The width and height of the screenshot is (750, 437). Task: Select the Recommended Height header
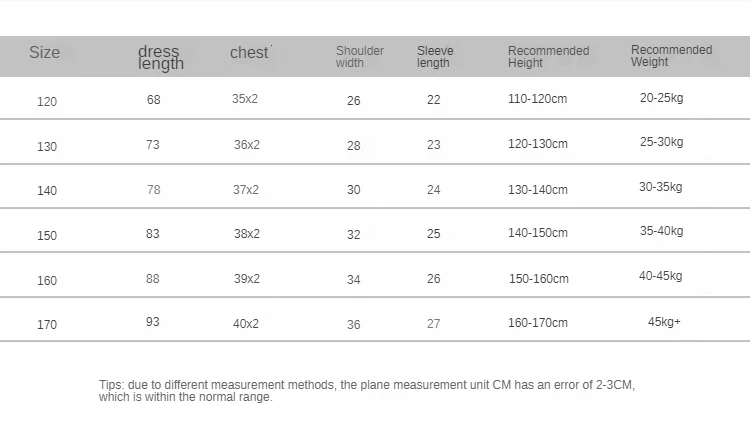click(x=549, y=57)
